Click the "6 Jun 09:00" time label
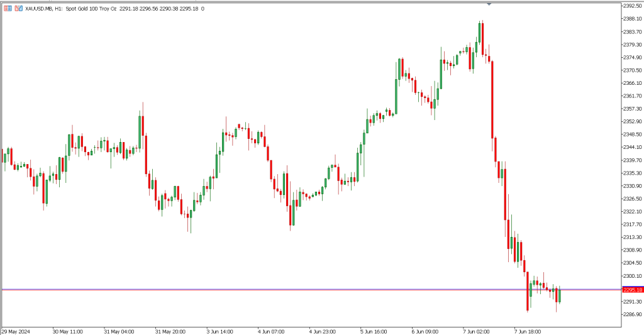Viewport: 644px width, 335px height. 425,331
